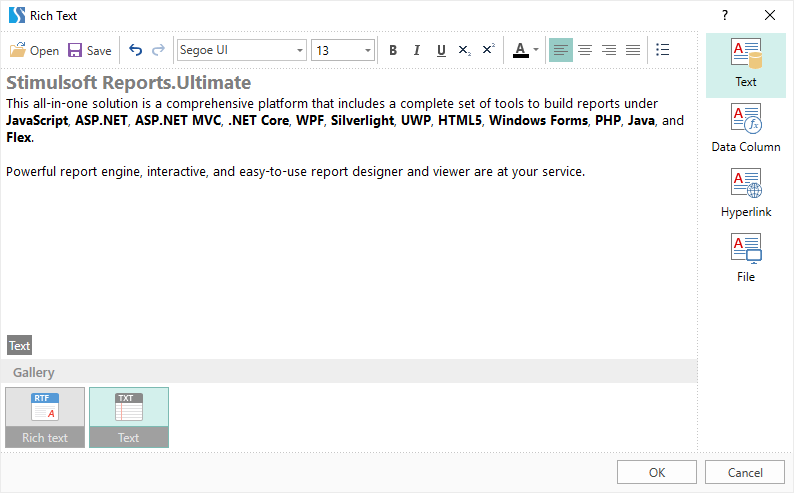Viewport: 794px width, 493px height.
Task: Click the Save button in the toolbar
Action: pos(90,50)
